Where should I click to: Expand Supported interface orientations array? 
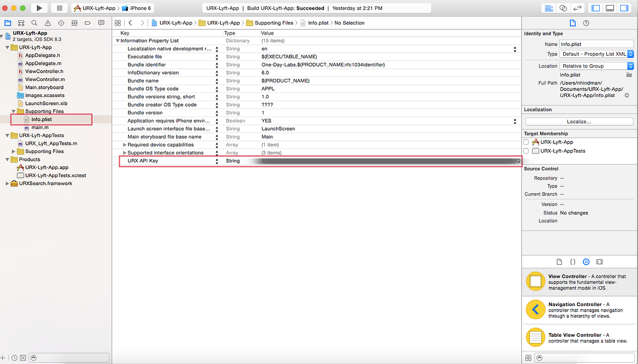tap(124, 153)
